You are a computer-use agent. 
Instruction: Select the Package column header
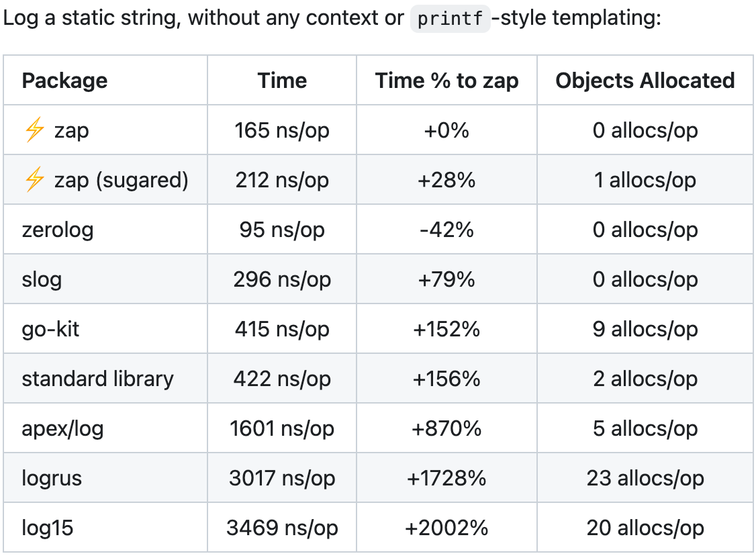64,80
